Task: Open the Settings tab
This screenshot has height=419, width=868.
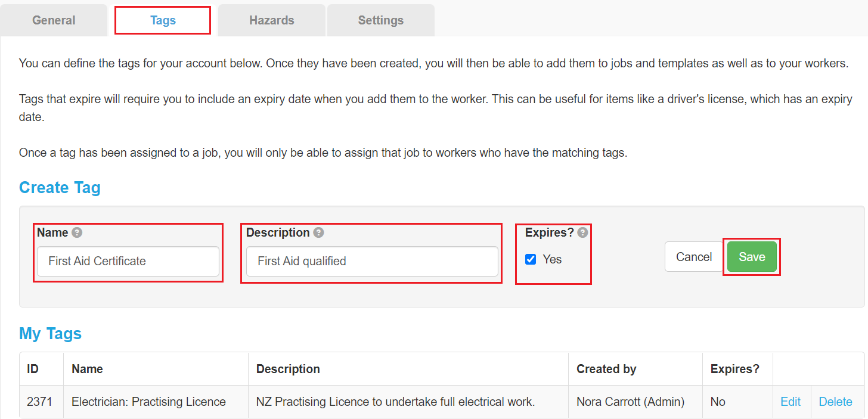Action: 380,20
